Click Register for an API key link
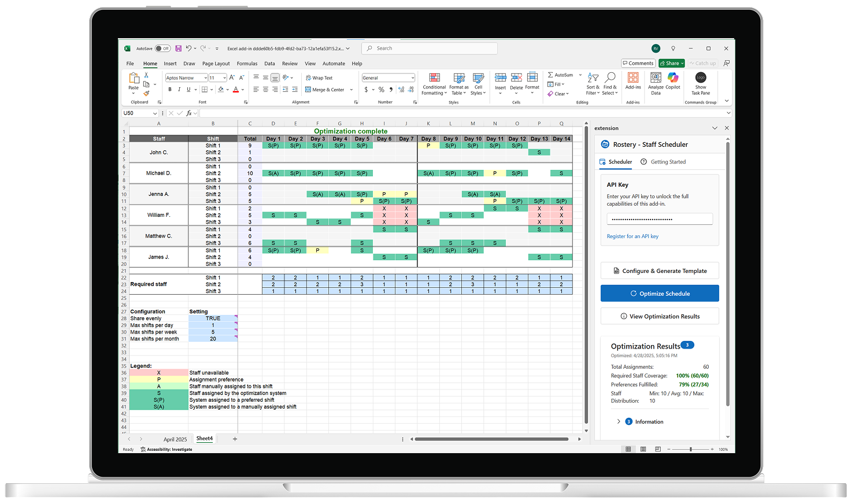 [632, 236]
